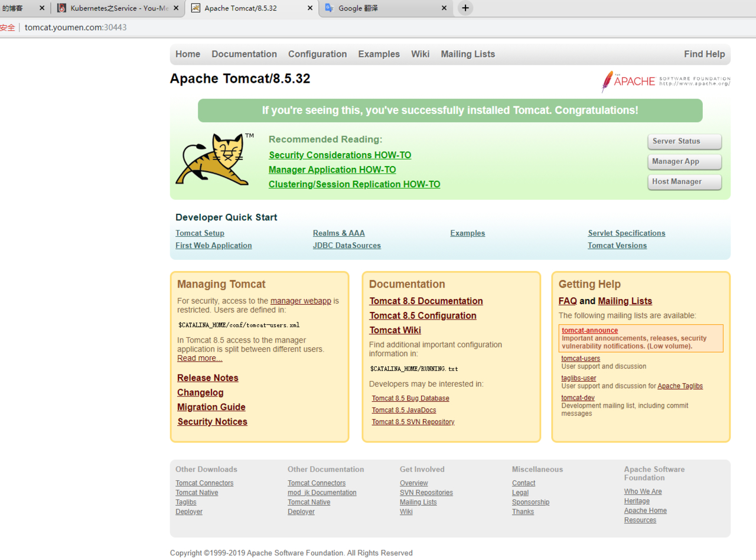Open the tomcat-users mailing list link
Viewport: 756px width, 560px height.
click(581, 359)
